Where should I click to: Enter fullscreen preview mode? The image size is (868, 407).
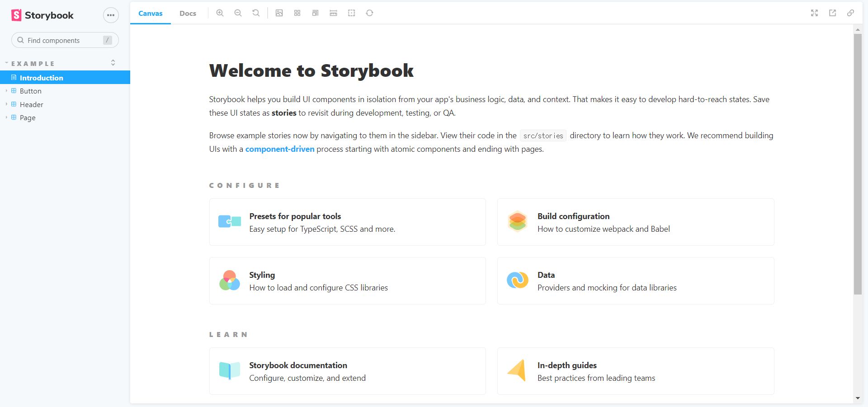pos(814,13)
